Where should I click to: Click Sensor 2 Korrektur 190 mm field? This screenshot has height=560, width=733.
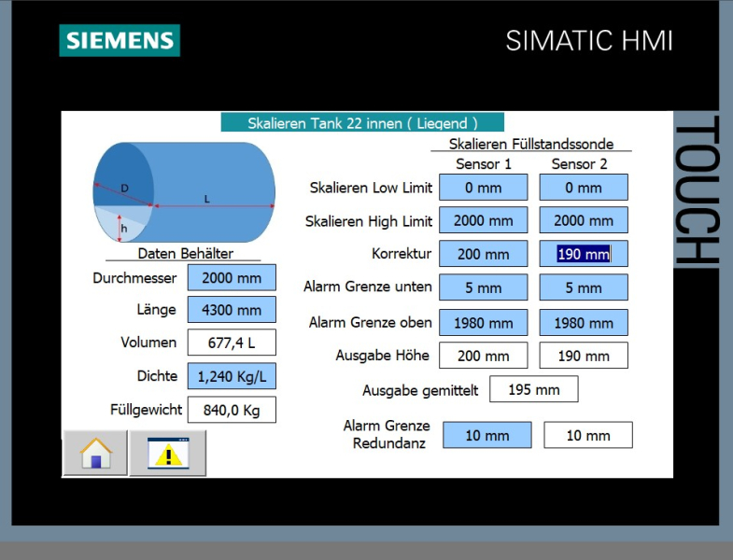tap(583, 254)
